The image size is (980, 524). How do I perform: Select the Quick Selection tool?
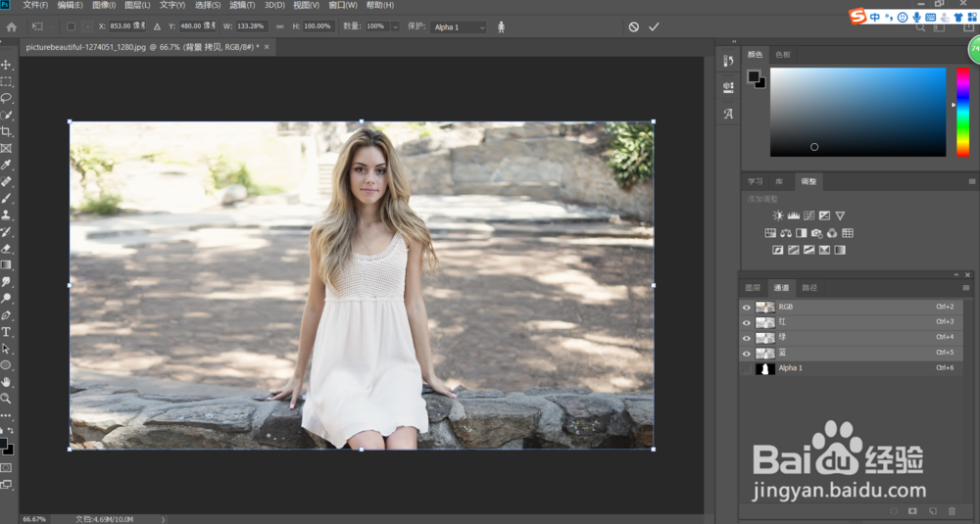coord(6,116)
